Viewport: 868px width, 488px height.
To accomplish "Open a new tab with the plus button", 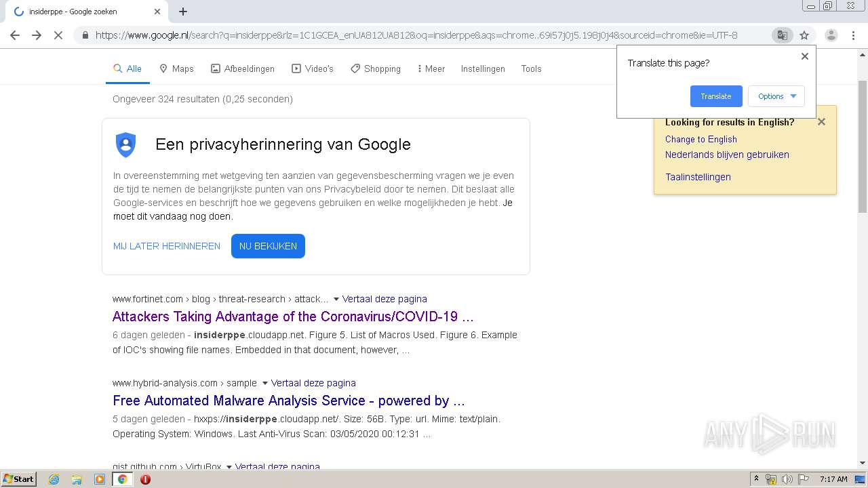I will (183, 12).
